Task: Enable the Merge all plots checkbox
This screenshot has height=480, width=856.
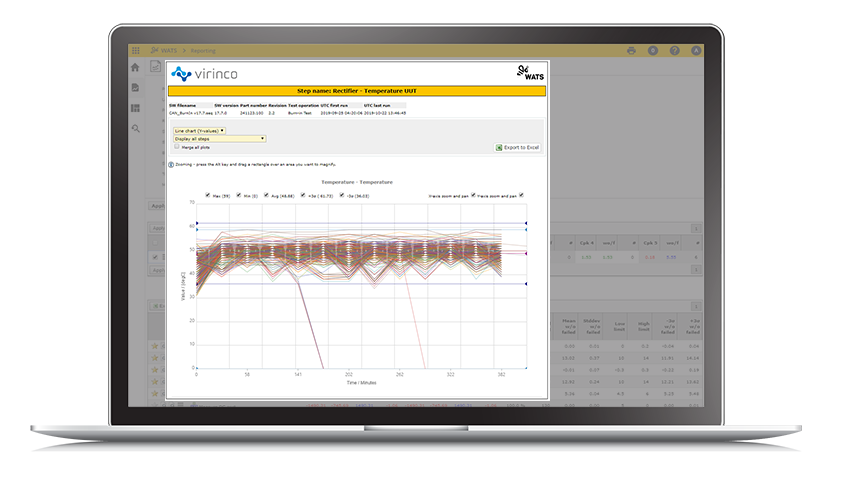Action: pyautogui.click(x=177, y=147)
